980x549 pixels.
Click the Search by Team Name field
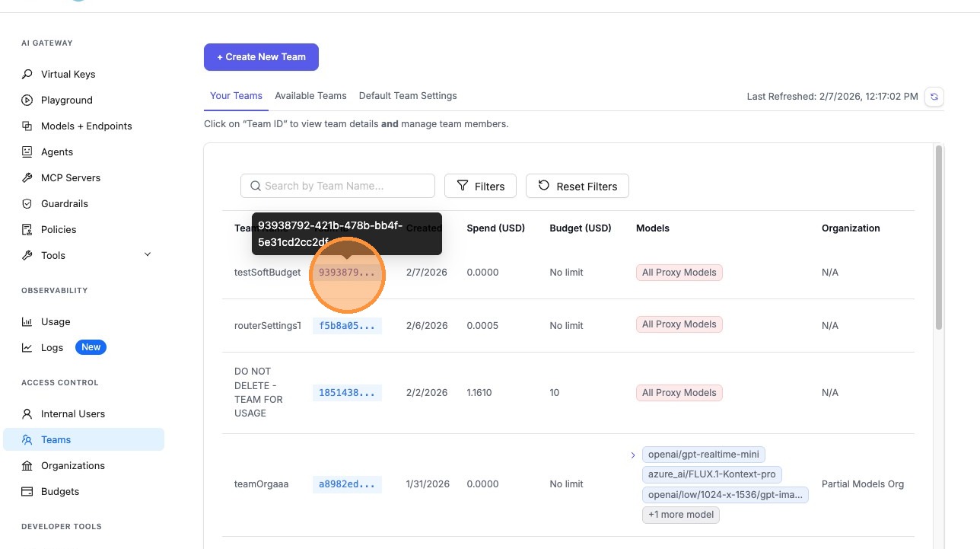pyautogui.click(x=338, y=186)
